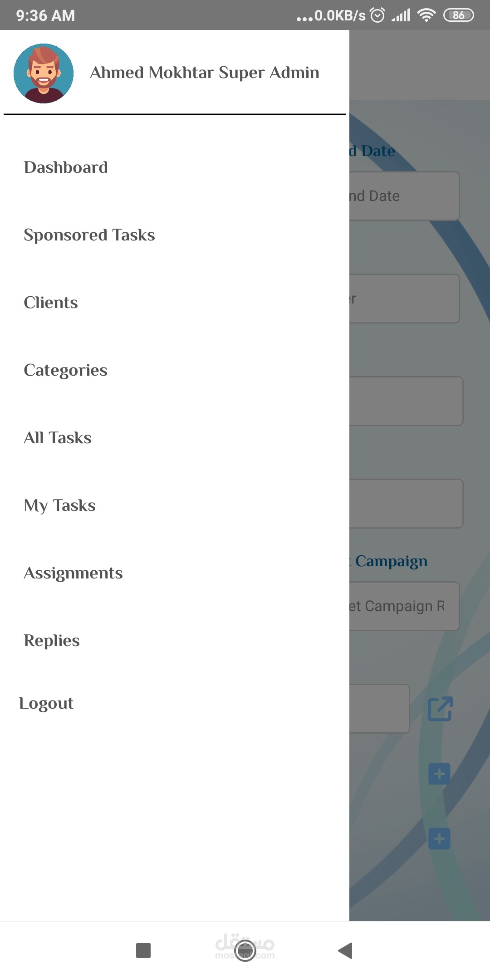
Task: Tap Android back triangle button
Action: click(346, 950)
